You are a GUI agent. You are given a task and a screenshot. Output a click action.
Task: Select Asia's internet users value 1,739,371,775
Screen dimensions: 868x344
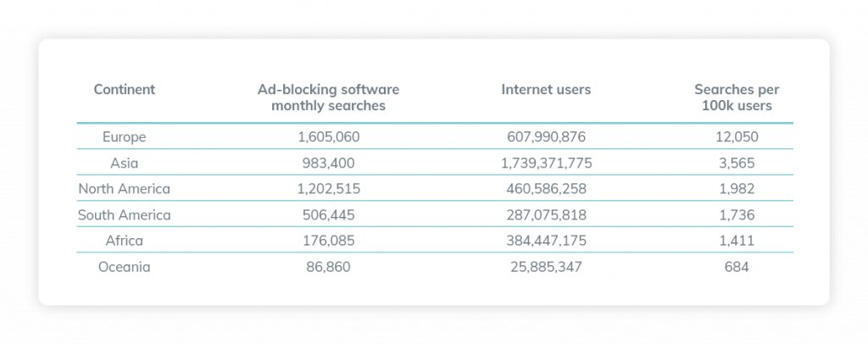(x=546, y=163)
